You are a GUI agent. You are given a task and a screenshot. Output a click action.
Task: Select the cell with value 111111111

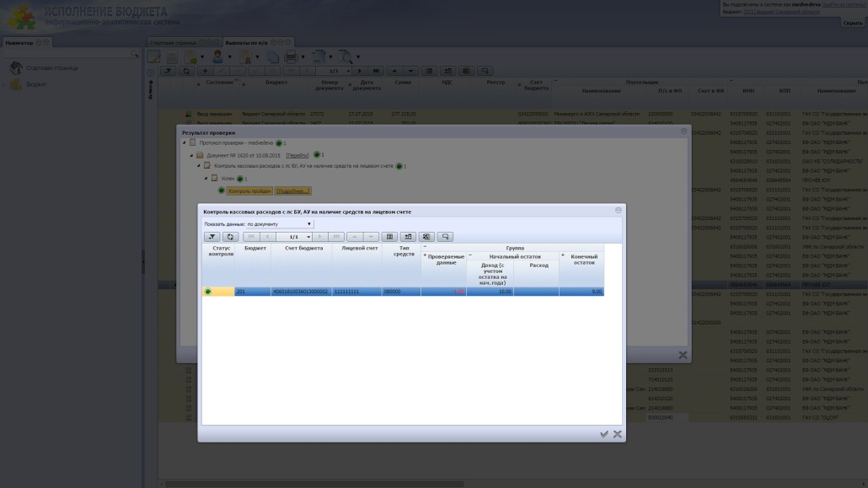tap(356, 292)
